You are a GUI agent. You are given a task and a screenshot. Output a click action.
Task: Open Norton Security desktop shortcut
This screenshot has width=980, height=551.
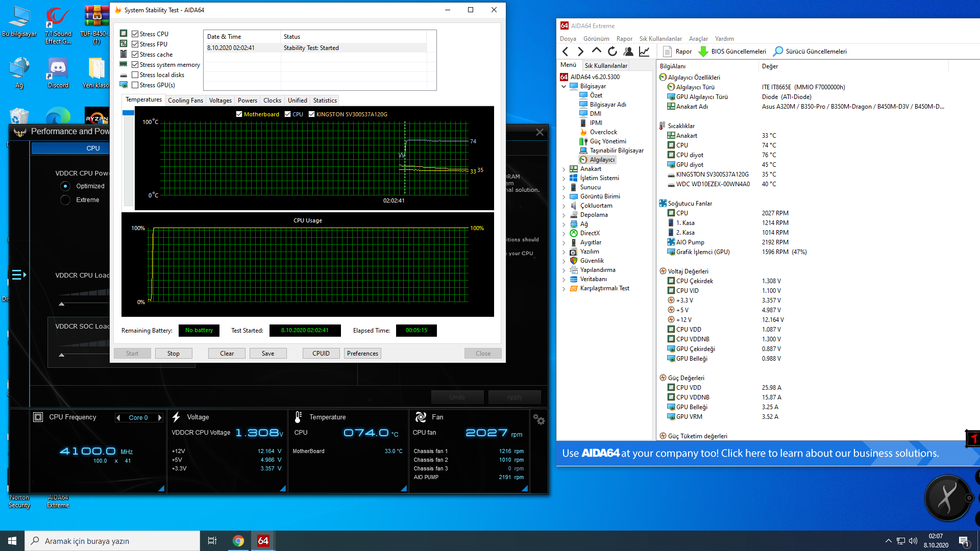pyautogui.click(x=19, y=501)
